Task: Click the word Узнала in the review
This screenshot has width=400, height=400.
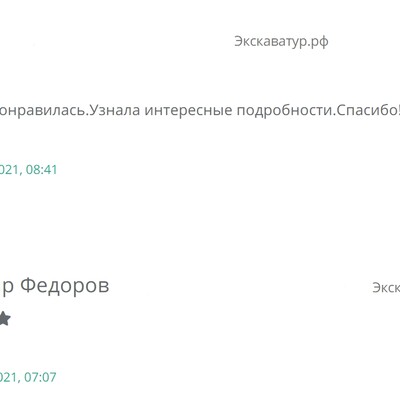Action: click(115, 110)
